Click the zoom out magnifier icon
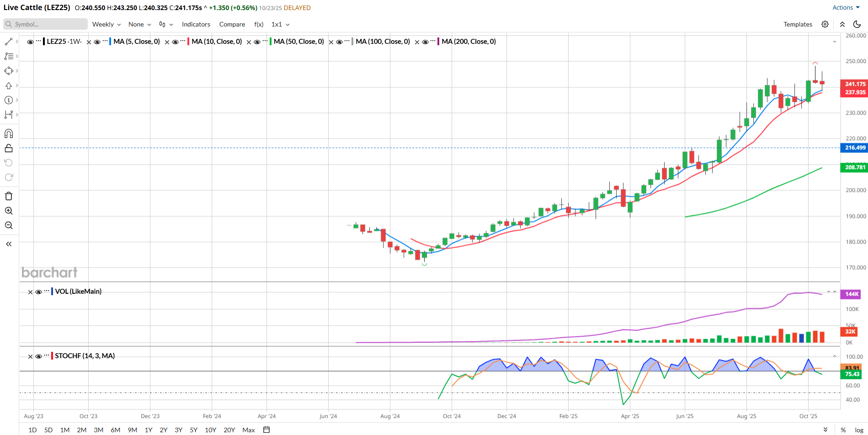868x435 pixels. coord(9,225)
